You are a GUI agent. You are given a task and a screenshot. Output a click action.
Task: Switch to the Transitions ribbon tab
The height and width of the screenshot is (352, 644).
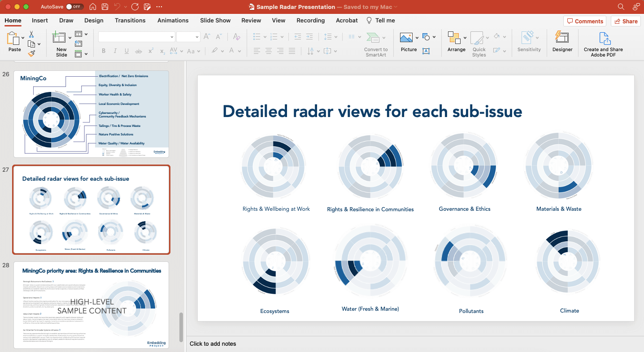point(130,21)
